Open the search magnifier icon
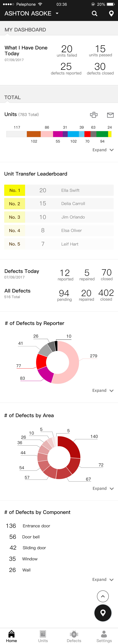This screenshot has height=644, width=118. pos(94,13)
